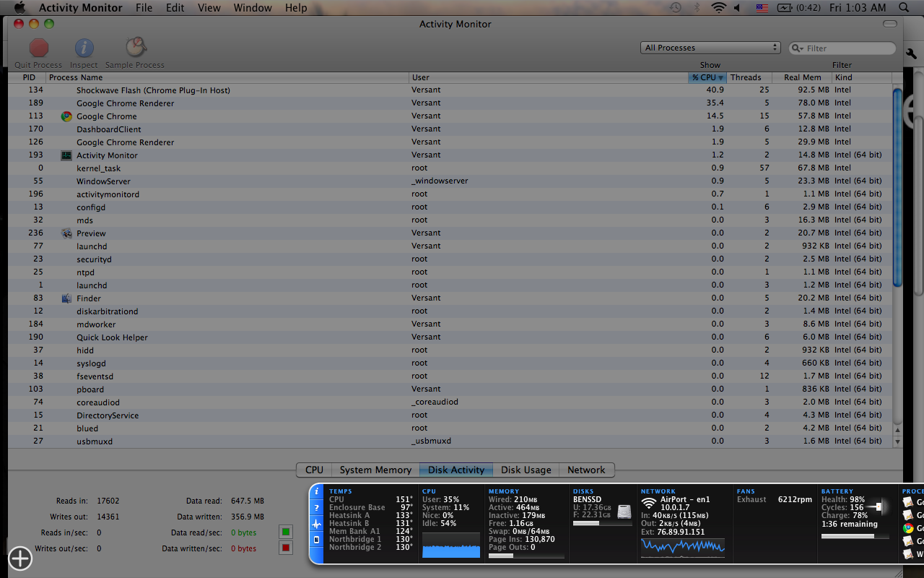This screenshot has height=578, width=924.
Task: Open the Activity Monitor application menu
Action: pos(81,8)
